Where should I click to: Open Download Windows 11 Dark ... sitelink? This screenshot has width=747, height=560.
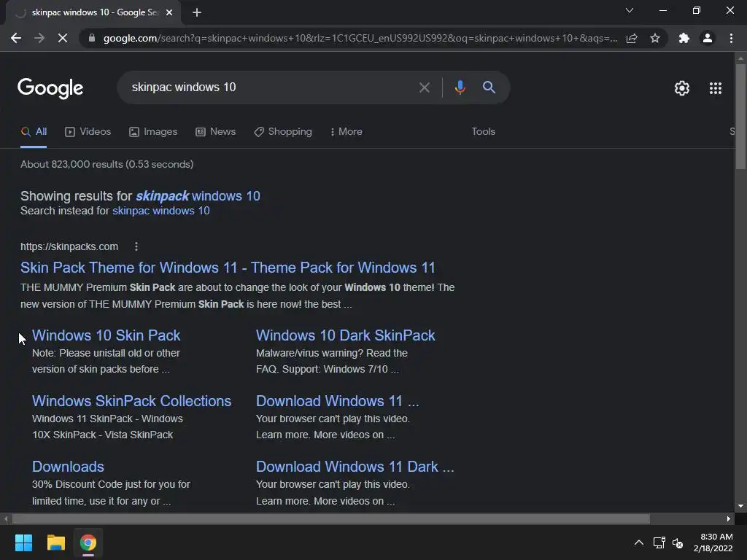click(x=355, y=467)
